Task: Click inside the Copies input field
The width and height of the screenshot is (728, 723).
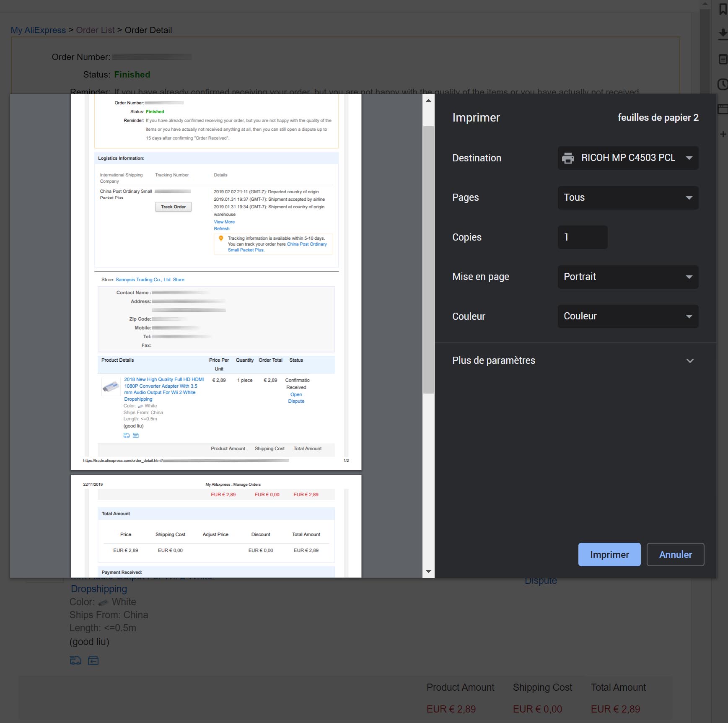Action: (x=582, y=237)
